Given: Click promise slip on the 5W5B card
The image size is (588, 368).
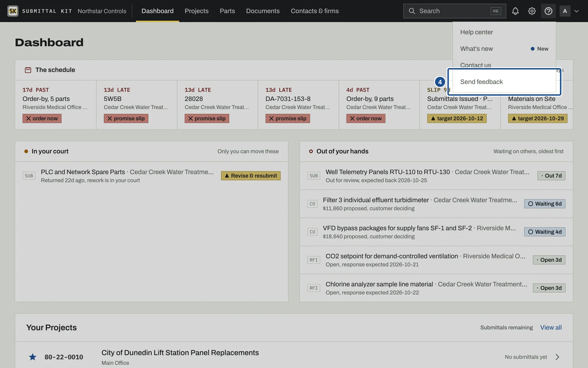Looking at the screenshot, I should (x=126, y=118).
